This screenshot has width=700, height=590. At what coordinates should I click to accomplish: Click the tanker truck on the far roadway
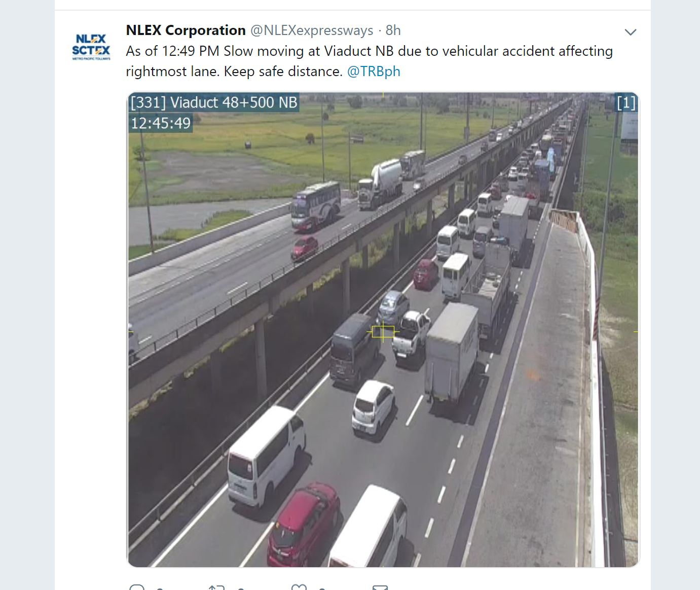[380, 184]
